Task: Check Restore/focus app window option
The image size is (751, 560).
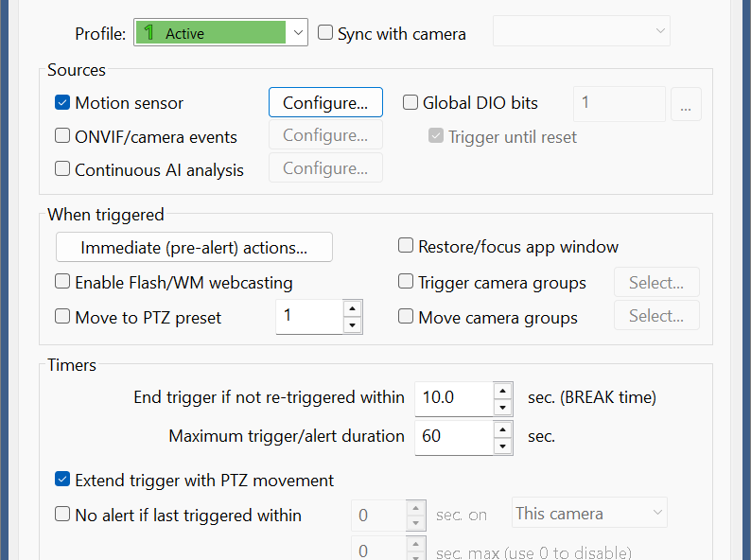Action: pyautogui.click(x=406, y=246)
